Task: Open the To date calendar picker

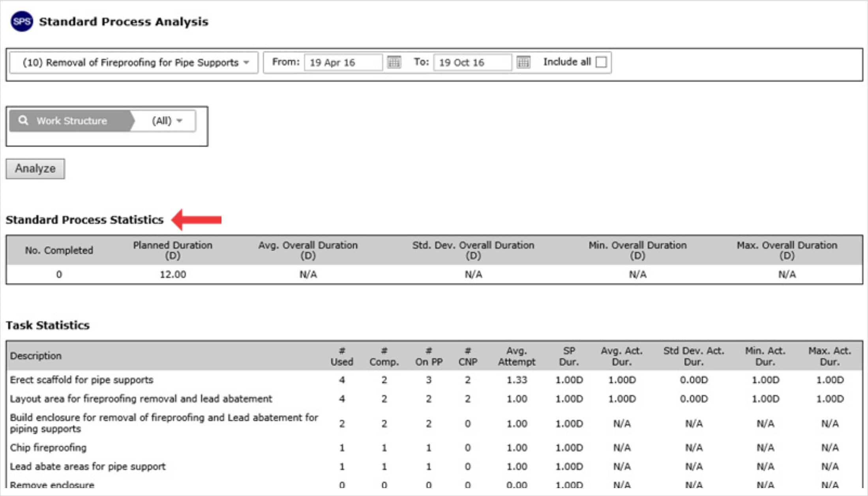Action: 523,62
